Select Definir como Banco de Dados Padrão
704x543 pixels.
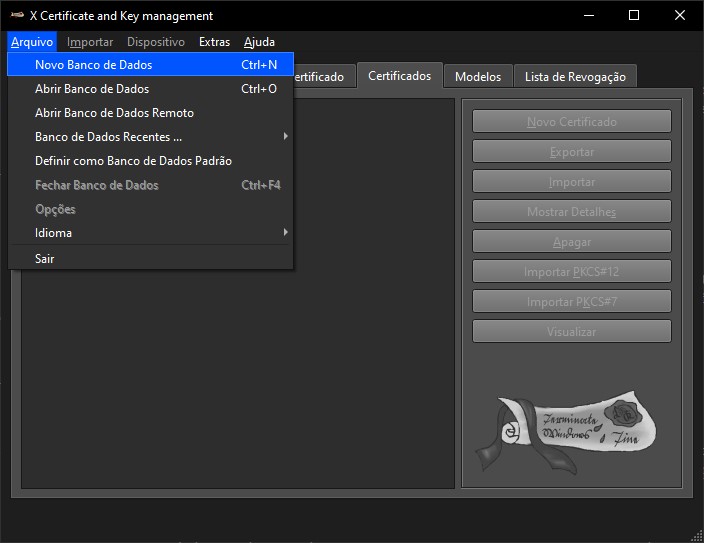tap(133, 161)
